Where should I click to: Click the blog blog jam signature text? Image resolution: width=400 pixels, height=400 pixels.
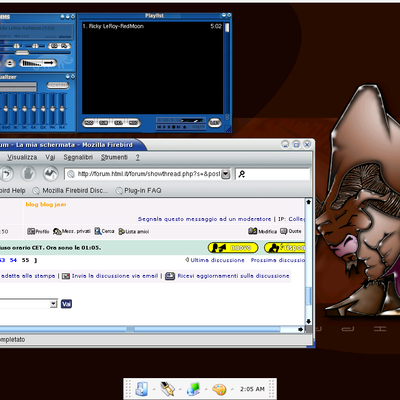click(46, 204)
